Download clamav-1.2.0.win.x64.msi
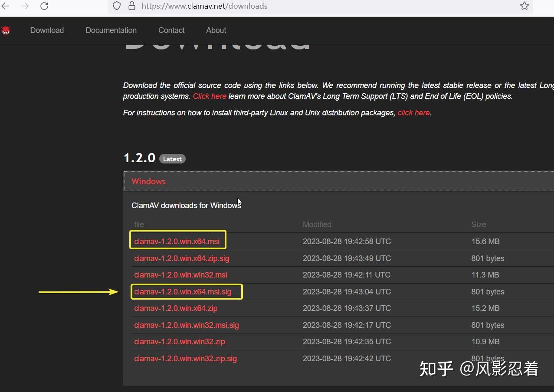This screenshot has height=392, width=554. coord(177,242)
